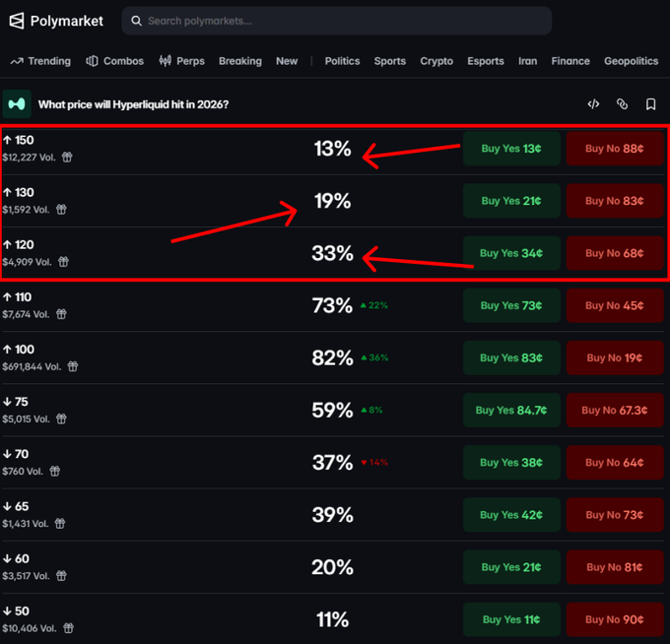Click the 37% probability value

coord(332,463)
